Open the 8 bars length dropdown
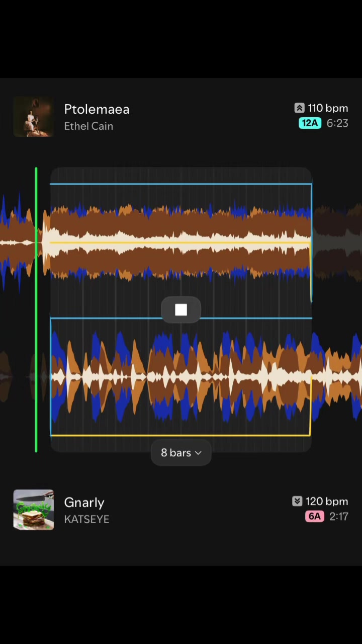 pos(181,453)
